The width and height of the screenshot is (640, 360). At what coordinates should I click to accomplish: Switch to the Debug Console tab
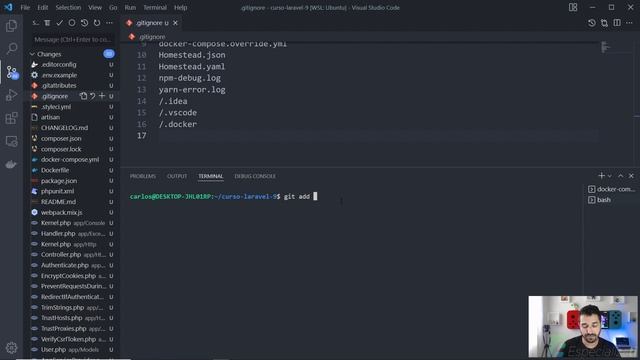255,176
